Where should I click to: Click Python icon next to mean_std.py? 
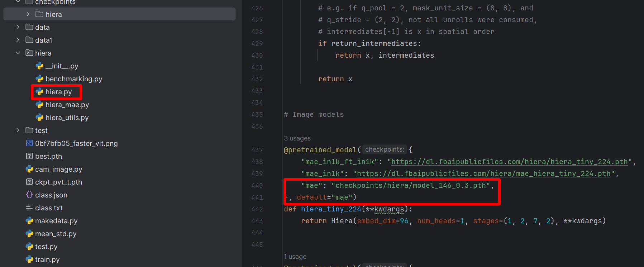(29, 234)
